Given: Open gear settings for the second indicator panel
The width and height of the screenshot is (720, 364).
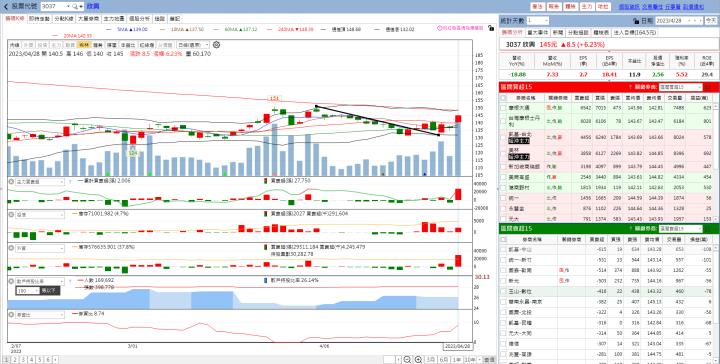Looking at the screenshot, I should 11,214.
